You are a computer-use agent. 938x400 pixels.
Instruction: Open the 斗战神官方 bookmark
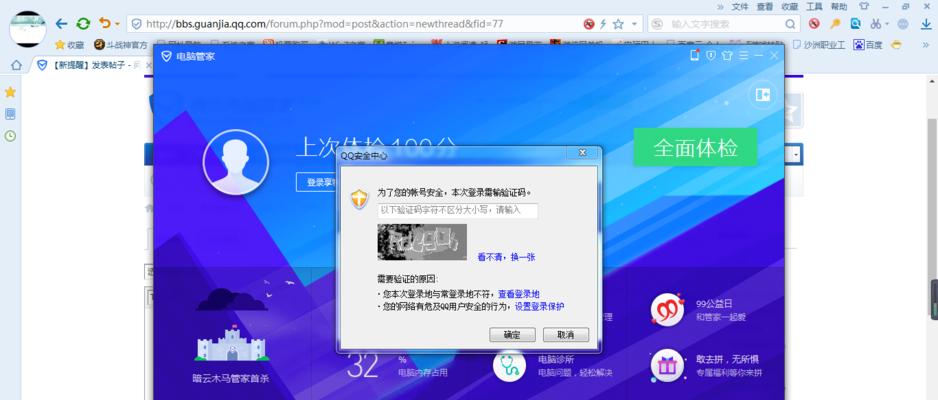[x=120, y=45]
